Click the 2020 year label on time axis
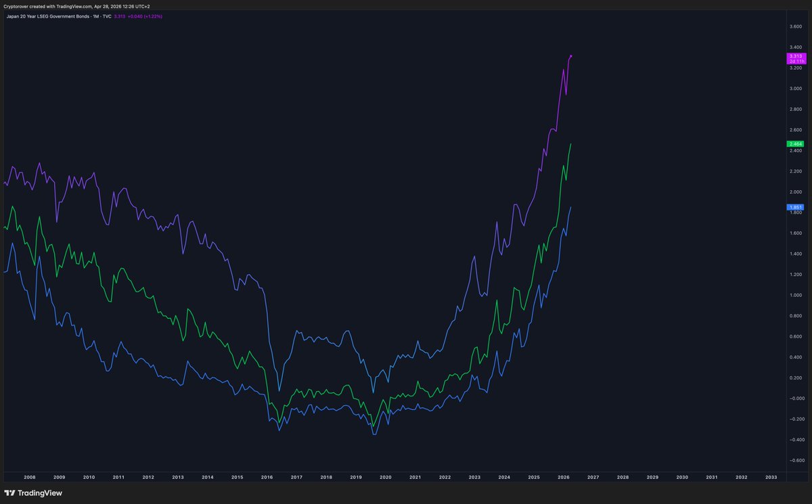812x504 pixels. [x=386, y=477]
